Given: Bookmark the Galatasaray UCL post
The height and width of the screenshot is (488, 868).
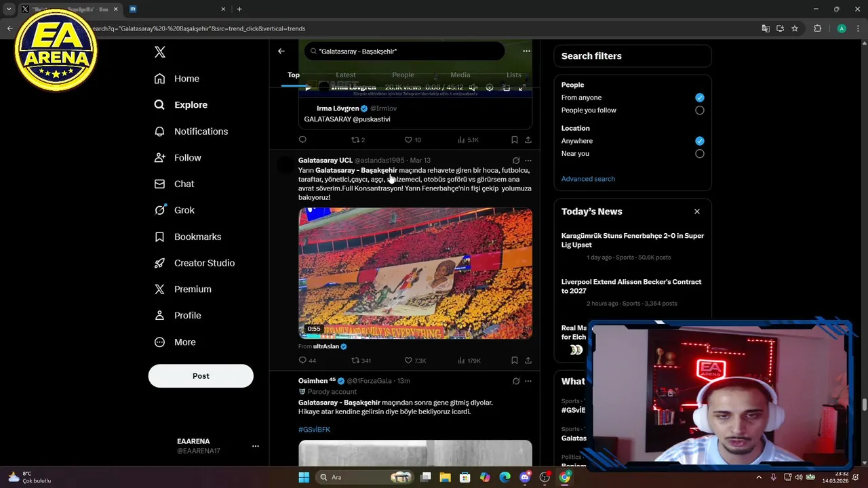Looking at the screenshot, I should click(515, 361).
